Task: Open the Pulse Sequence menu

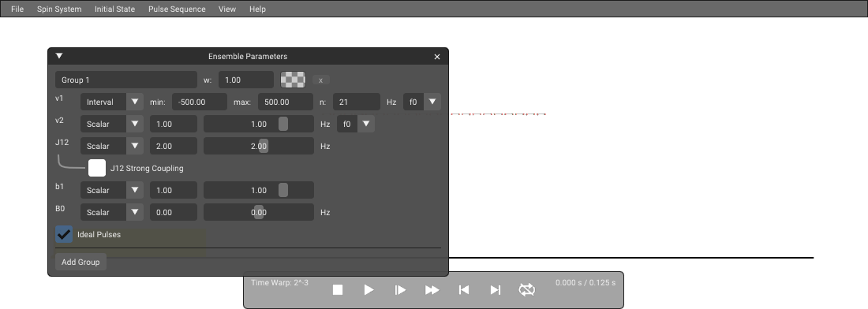Action: point(177,9)
